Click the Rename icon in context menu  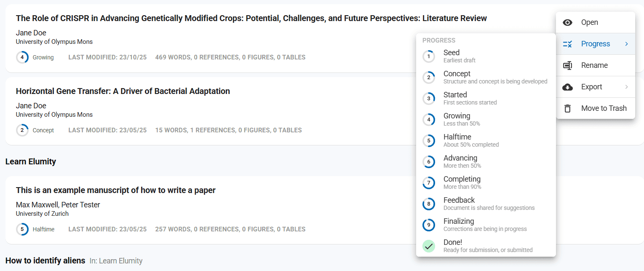[567, 66]
